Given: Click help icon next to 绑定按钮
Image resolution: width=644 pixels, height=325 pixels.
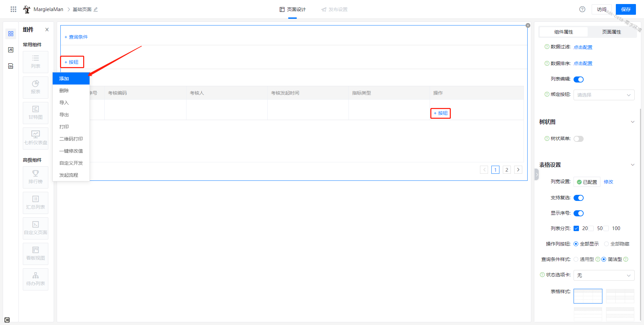Looking at the screenshot, I should click(x=547, y=94).
